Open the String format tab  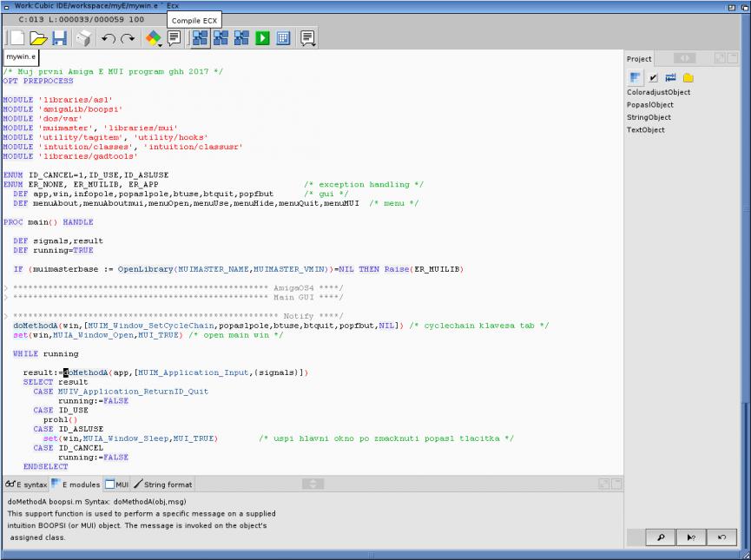pyautogui.click(x=163, y=484)
